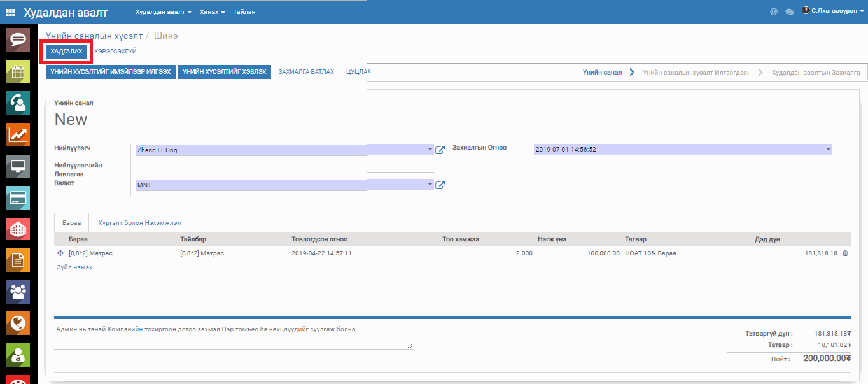The width and height of the screenshot is (868, 384).
Task: Expand the MNT currency dropdown
Action: (430, 185)
